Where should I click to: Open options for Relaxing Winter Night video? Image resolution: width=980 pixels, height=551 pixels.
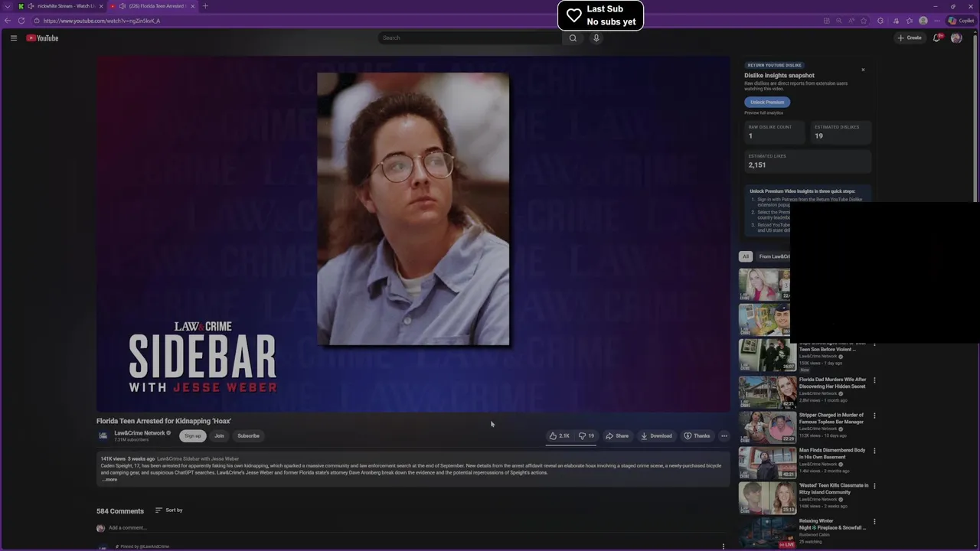[874, 521]
